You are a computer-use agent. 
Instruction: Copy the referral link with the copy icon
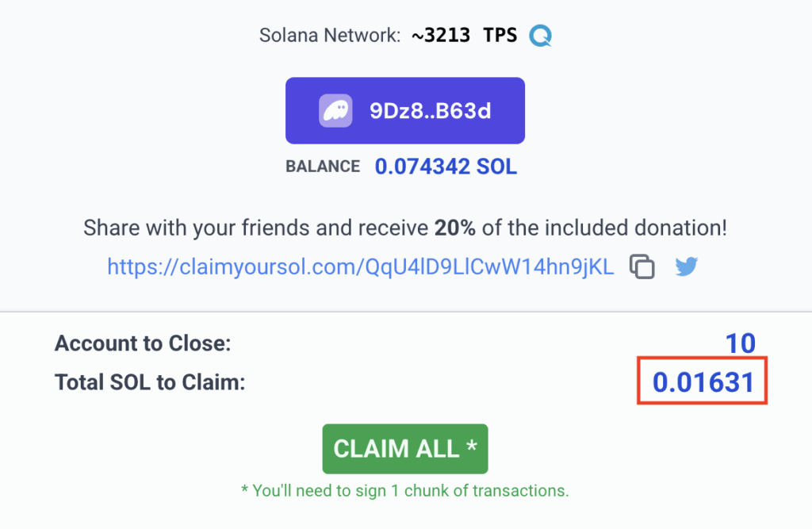coord(642,267)
